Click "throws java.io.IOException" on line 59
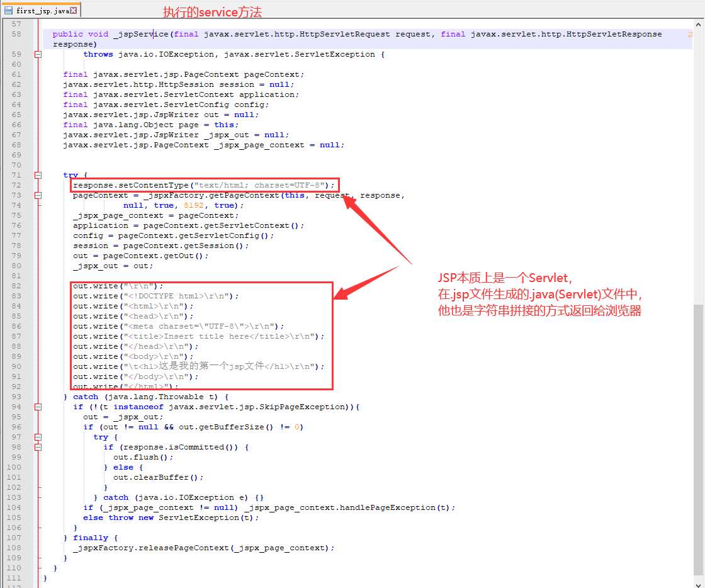Viewport: 705px width, 588px height. tap(149, 54)
